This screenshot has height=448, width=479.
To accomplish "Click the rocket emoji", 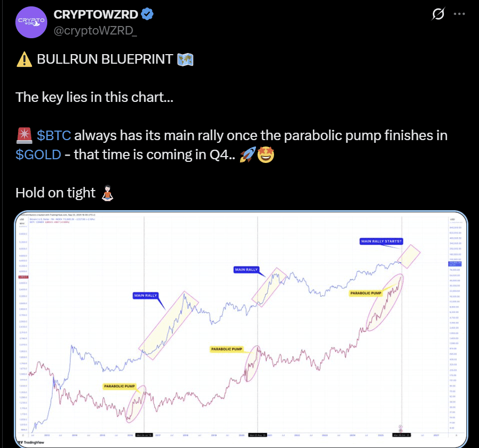I will click(x=247, y=154).
